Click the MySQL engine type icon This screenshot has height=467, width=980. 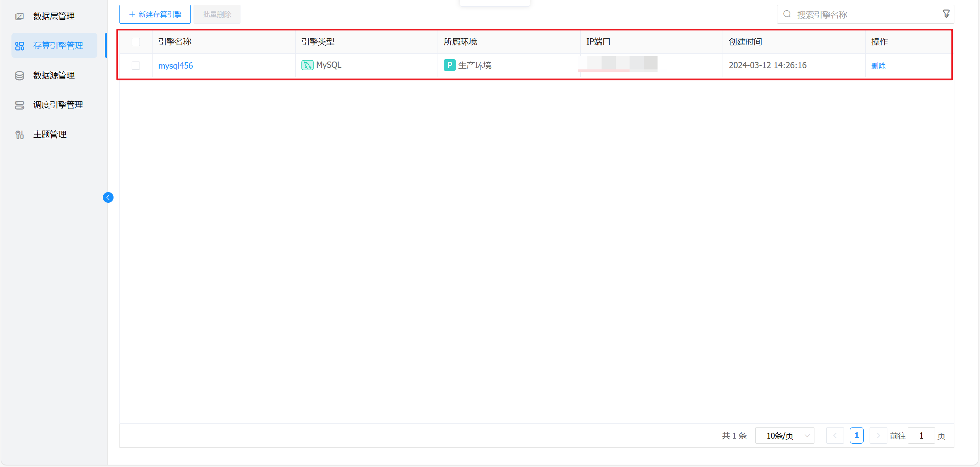[x=307, y=65]
